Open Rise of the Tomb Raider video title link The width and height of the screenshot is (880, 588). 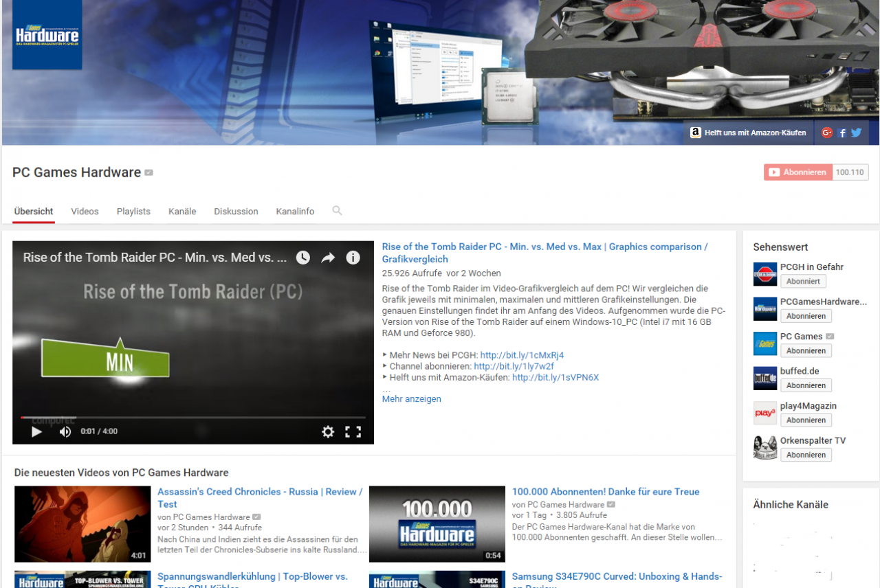click(x=545, y=253)
